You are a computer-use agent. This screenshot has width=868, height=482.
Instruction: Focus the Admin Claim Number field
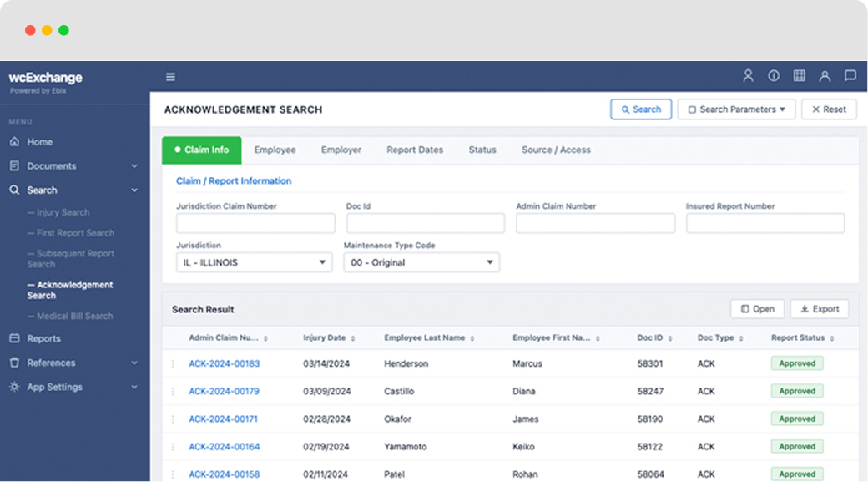pos(595,223)
